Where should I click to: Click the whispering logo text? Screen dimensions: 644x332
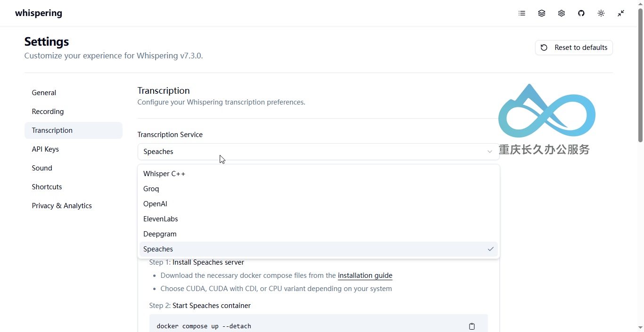point(39,13)
